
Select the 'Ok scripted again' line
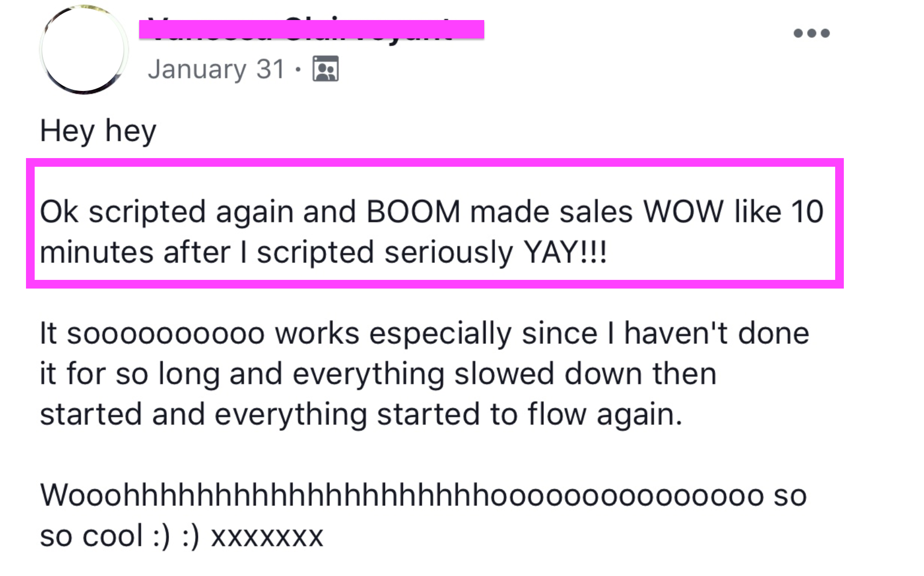(x=432, y=211)
